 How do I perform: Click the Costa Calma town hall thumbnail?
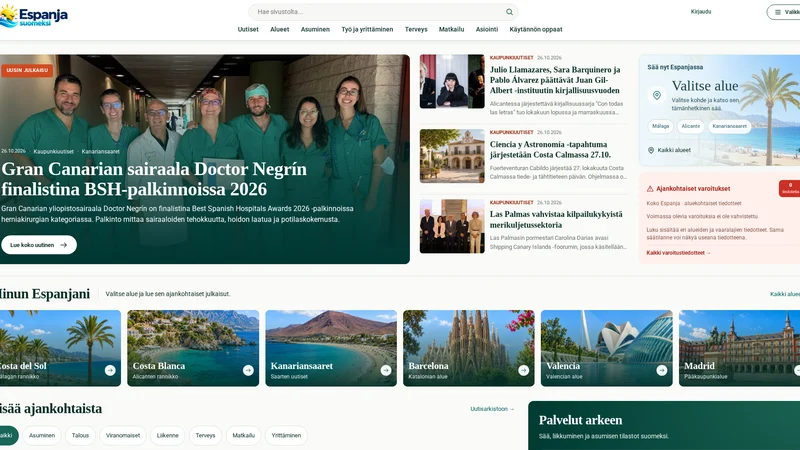[452, 156]
